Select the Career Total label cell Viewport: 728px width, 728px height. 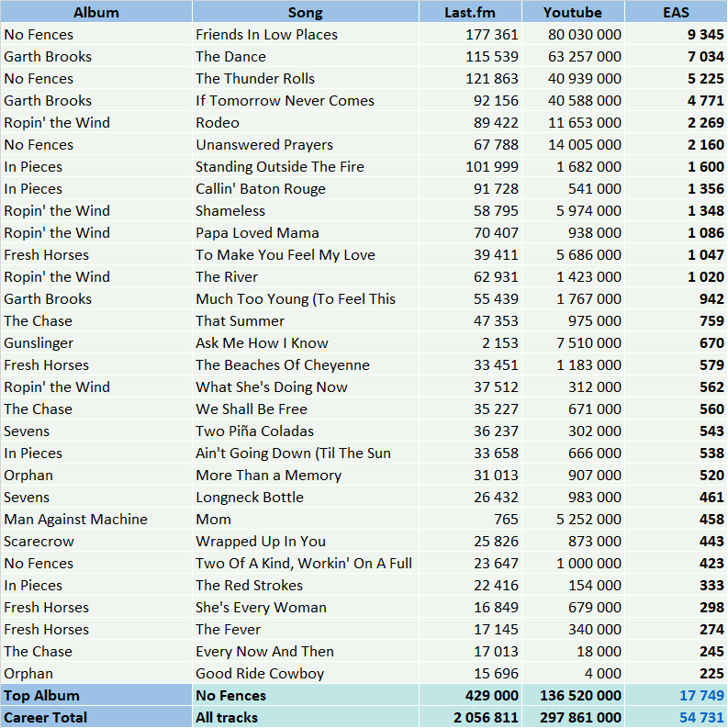pyautogui.click(x=96, y=717)
